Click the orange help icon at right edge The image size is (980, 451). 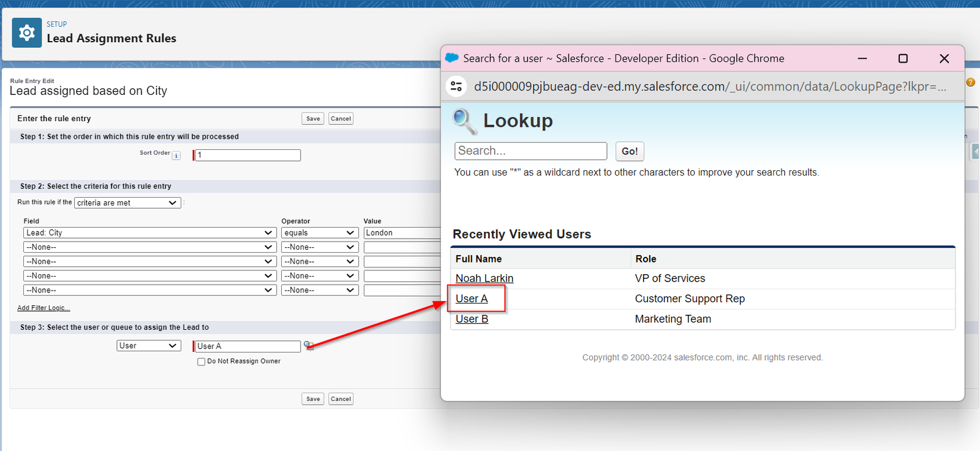click(970, 82)
